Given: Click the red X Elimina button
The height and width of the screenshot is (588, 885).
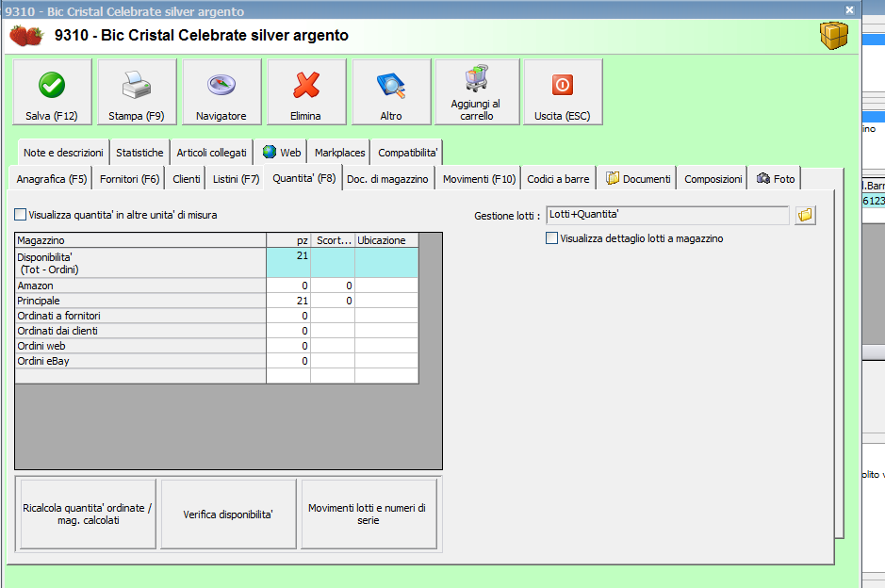Looking at the screenshot, I should click(x=306, y=92).
